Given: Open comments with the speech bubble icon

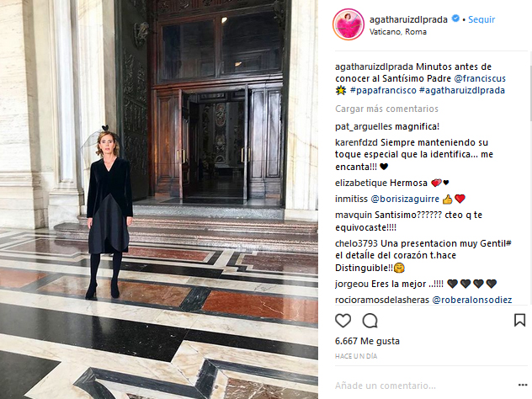Looking at the screenshot, I should click(x=370, y=321).
